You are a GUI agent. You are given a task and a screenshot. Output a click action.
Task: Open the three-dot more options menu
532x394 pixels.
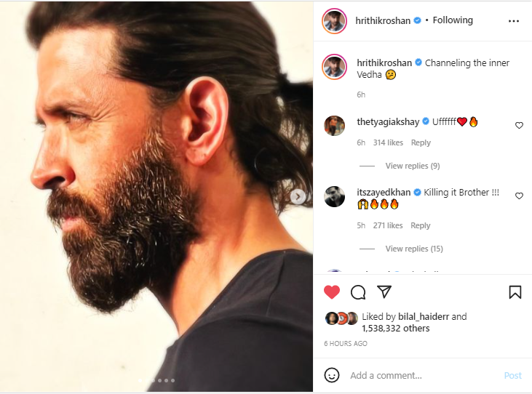click(514, 21)
